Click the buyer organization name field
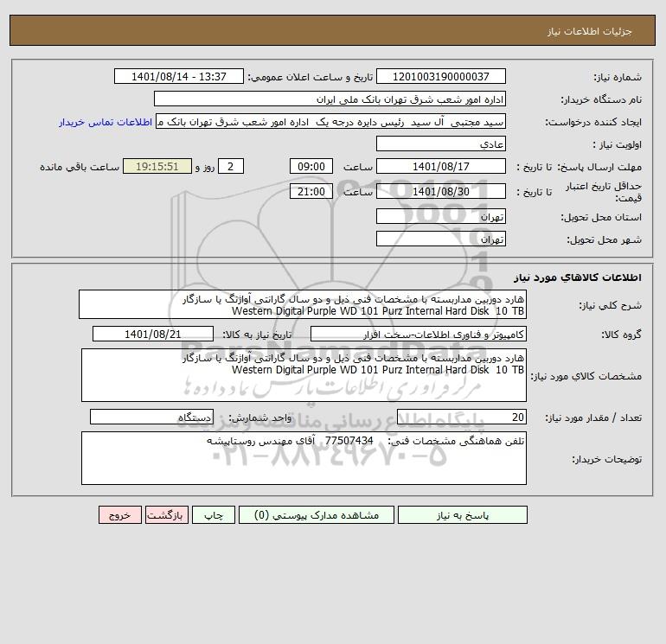This screenshot has height=644, width=666. point(330,99)
